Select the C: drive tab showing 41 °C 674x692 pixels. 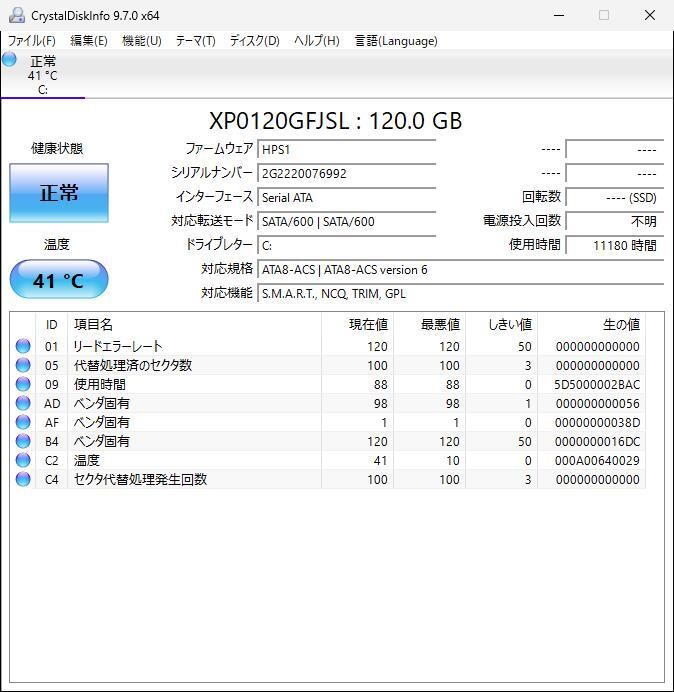[x=43, y=75]
